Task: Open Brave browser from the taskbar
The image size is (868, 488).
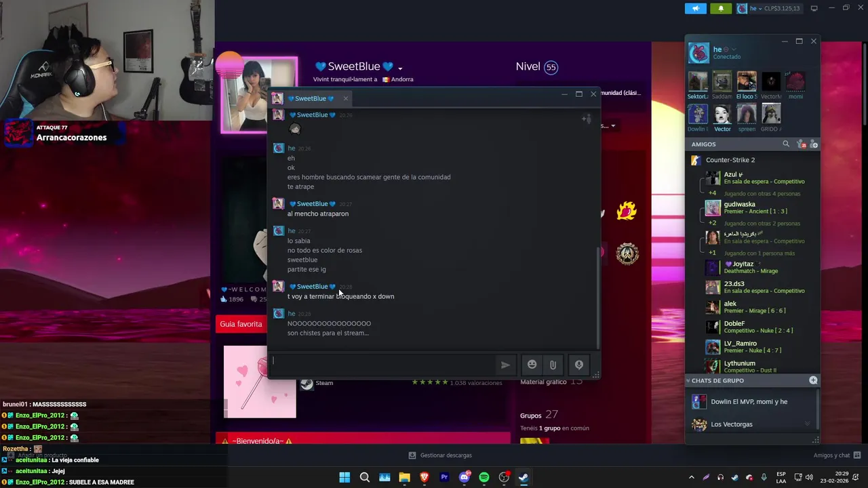Action: pyautogui.click(x=425, y=477)
